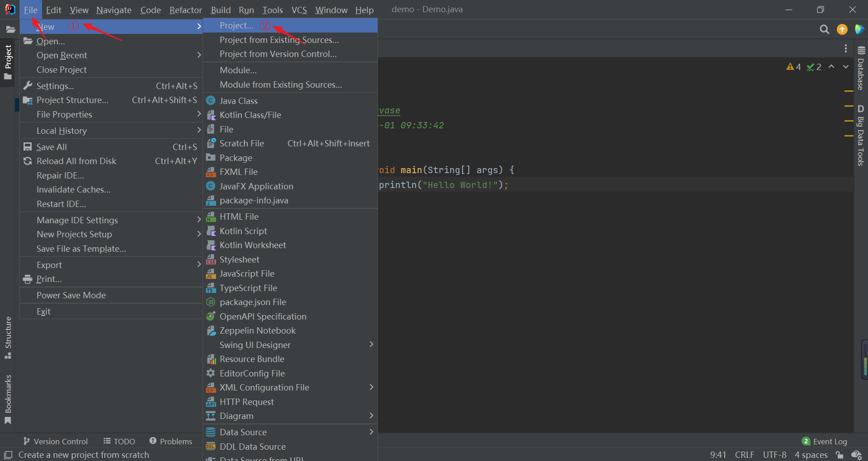Go to previous highlighted error arrow
The height and width of the screenshot is (461, 868).
click(831, 67)
